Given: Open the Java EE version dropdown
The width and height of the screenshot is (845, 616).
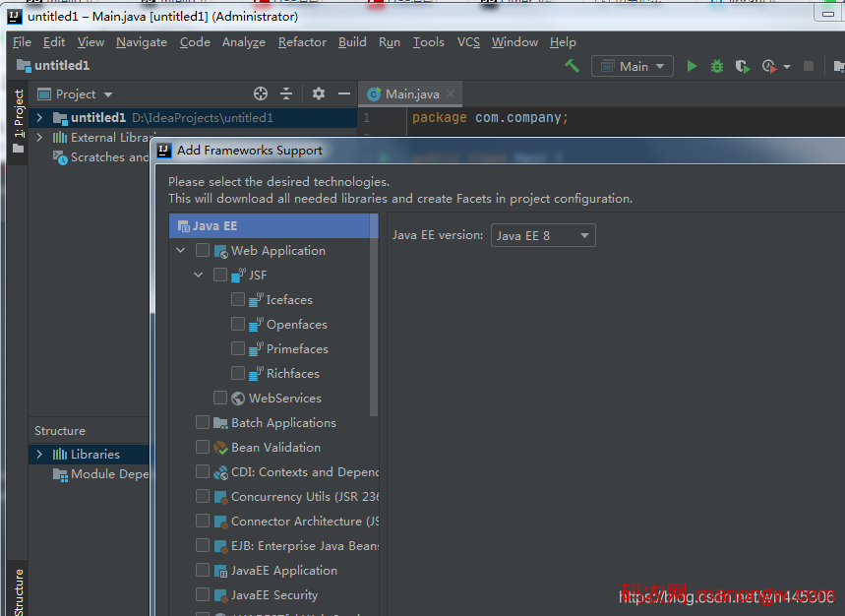Looking at the screenshot, I should (543, 235).
